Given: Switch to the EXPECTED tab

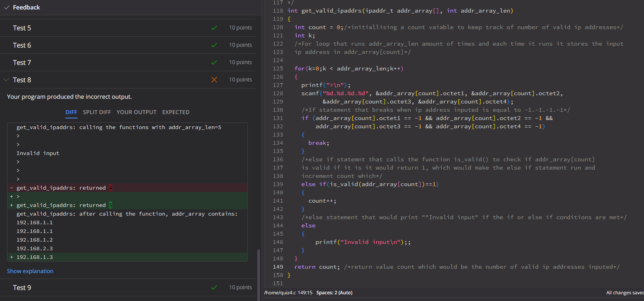Looking at the screenshot, I should point(176,112).
